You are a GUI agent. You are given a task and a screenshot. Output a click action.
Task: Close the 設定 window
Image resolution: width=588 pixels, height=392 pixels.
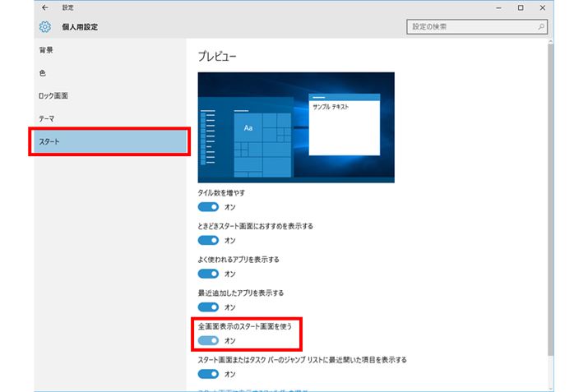(x=544, y=7)
